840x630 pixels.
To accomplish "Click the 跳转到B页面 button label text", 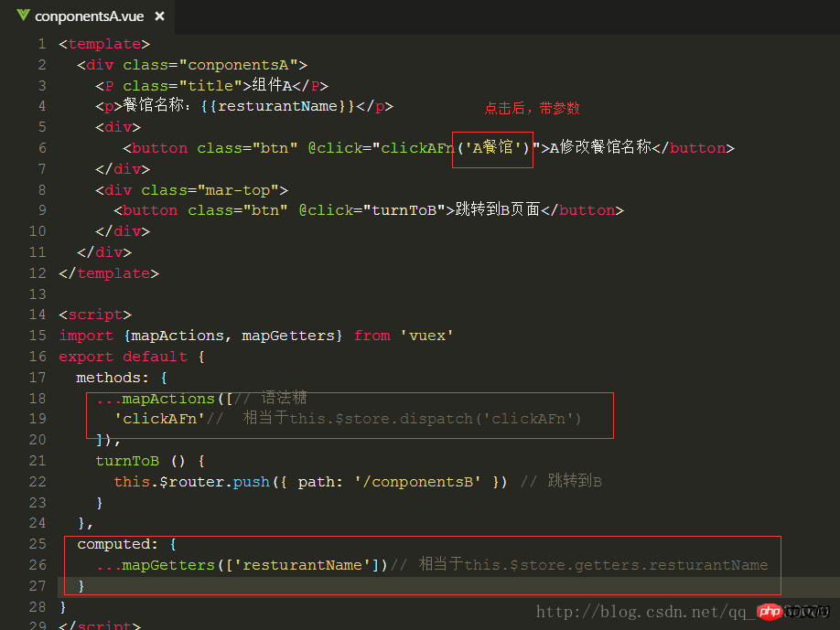I will coord(498,209).
